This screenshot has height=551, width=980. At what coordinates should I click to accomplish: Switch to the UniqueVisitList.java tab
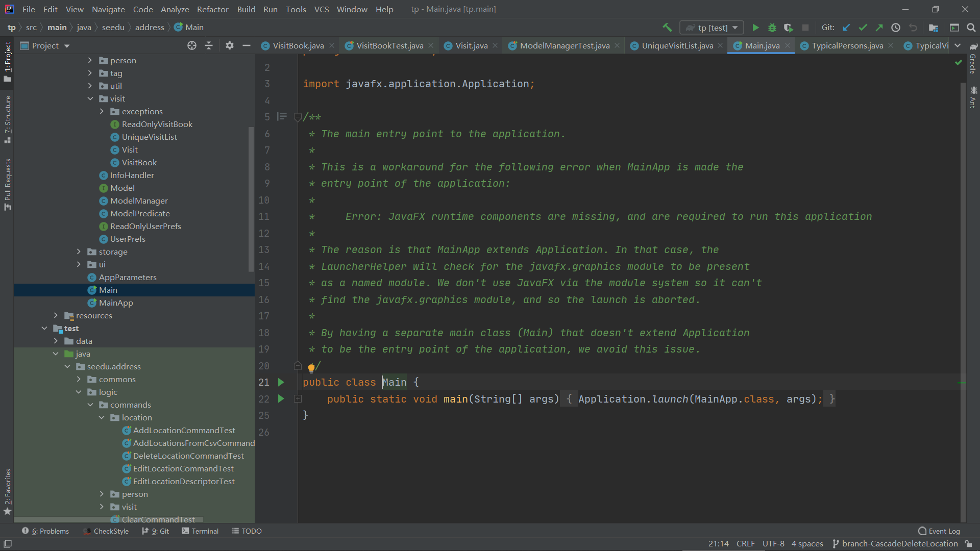coord(677,45)
